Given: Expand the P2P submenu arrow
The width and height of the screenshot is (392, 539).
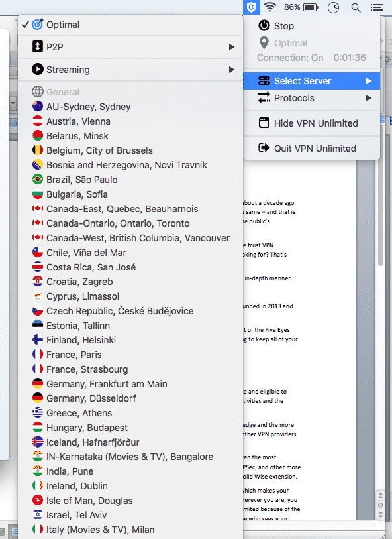Looking at the screenshot, I should (232, 47).
